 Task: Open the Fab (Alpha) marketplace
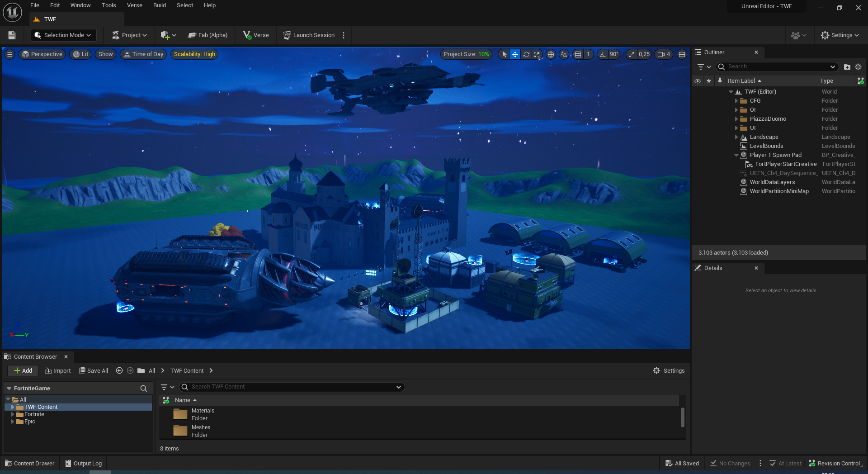click(x=208, y=35)
